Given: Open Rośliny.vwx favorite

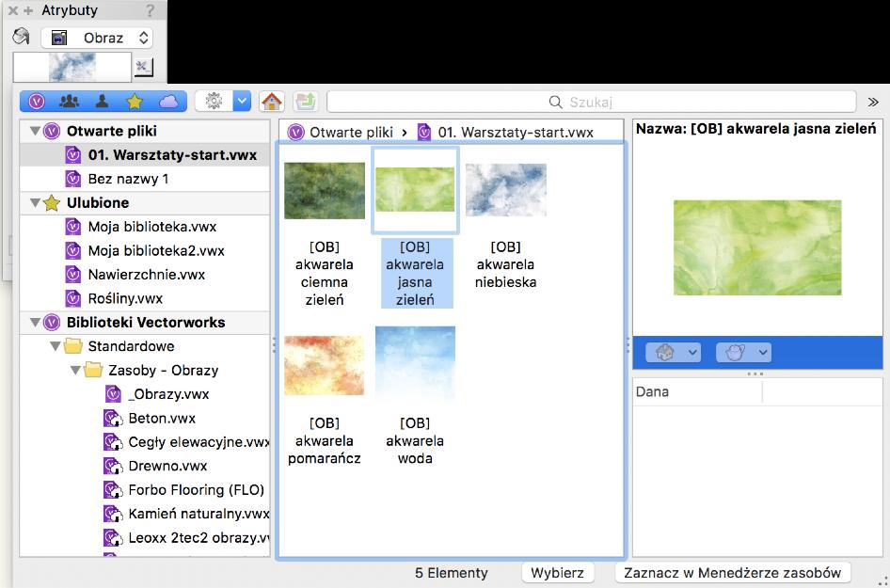Looking at the screenshot, I should (145, 298).
